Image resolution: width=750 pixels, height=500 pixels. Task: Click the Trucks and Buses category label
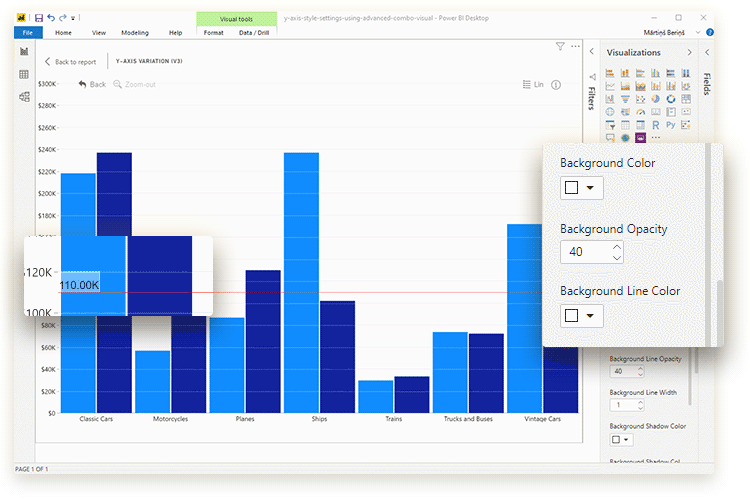click(x=468, y=419)
